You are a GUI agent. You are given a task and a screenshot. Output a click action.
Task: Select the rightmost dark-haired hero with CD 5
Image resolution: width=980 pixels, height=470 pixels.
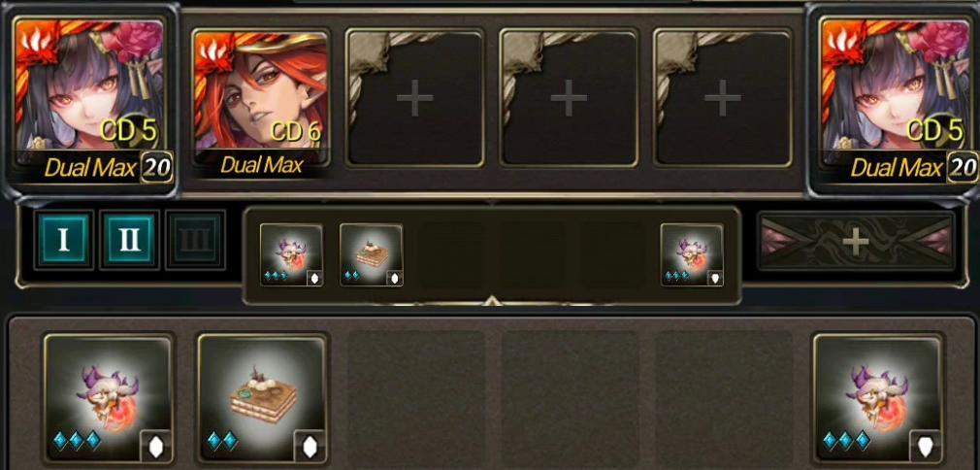coord(894,98)
